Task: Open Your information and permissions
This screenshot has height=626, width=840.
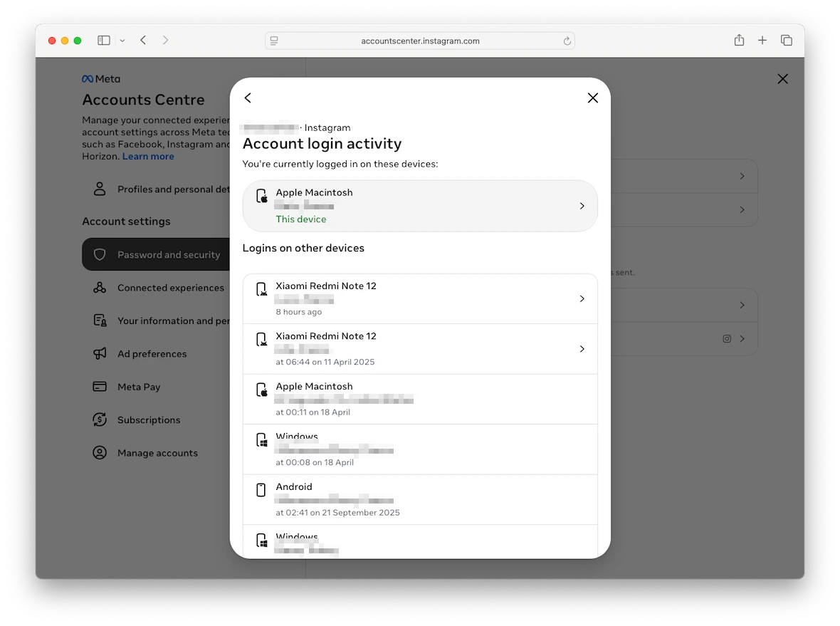Action: point(156,320)
